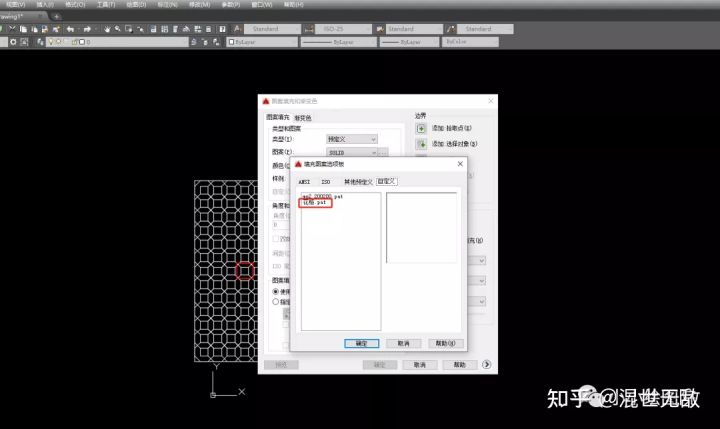Open the multileader style Standard dropdown
Image resolution: width=720 pixels, height=429 pixels.
[485, 29]
